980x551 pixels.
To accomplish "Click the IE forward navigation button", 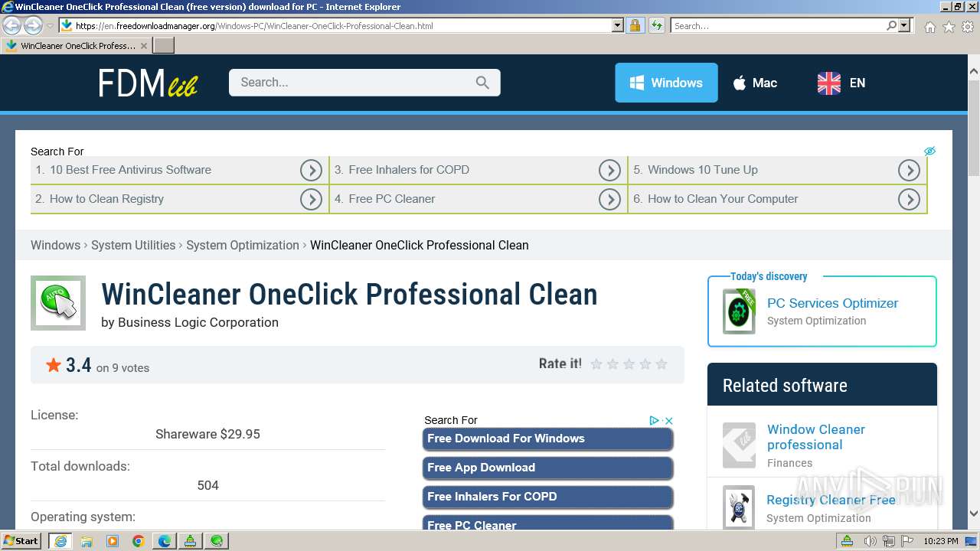I will (33, 26).
